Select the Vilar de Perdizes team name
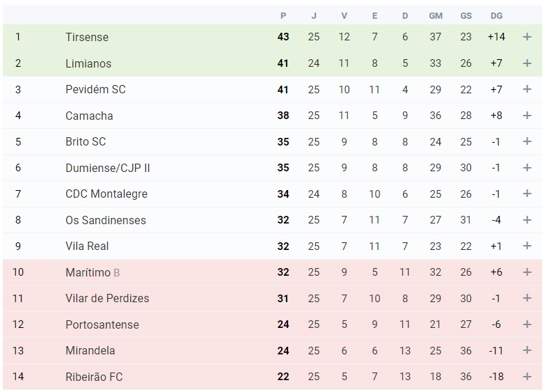The height and width of the screenshot is (392, 547). click(107, 298)
